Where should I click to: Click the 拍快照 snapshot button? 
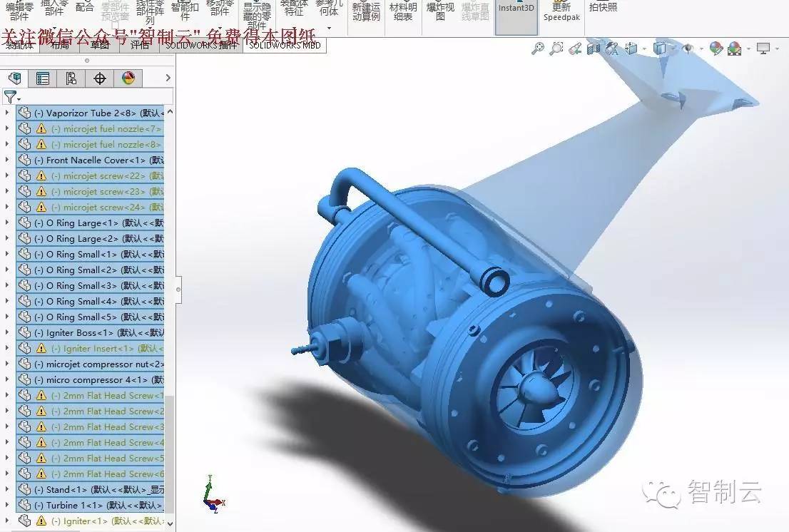coord(603,7)
